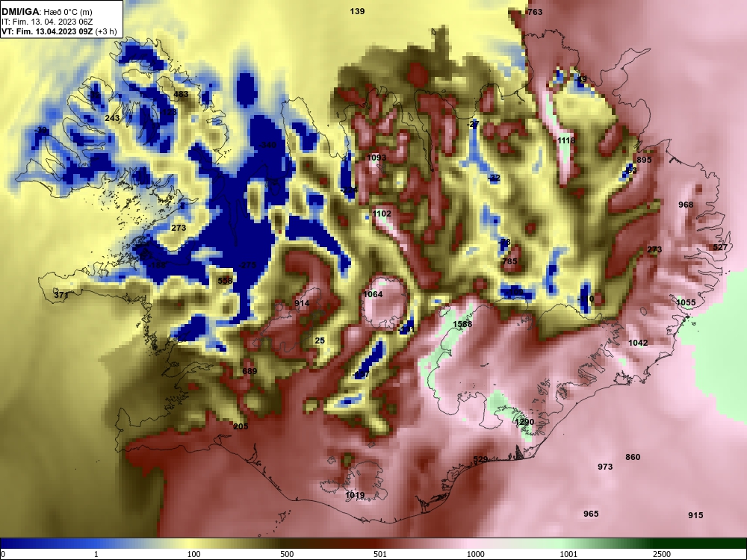Click the map value 1118
This screenshot has height=560, width=747.
tap(566, 140)
